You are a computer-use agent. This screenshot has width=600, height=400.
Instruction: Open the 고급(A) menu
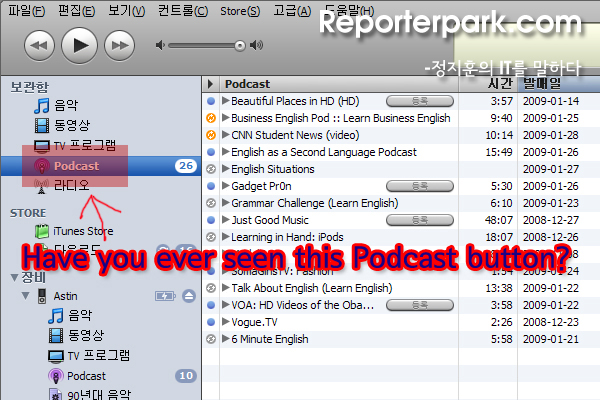tap(292, 11)
